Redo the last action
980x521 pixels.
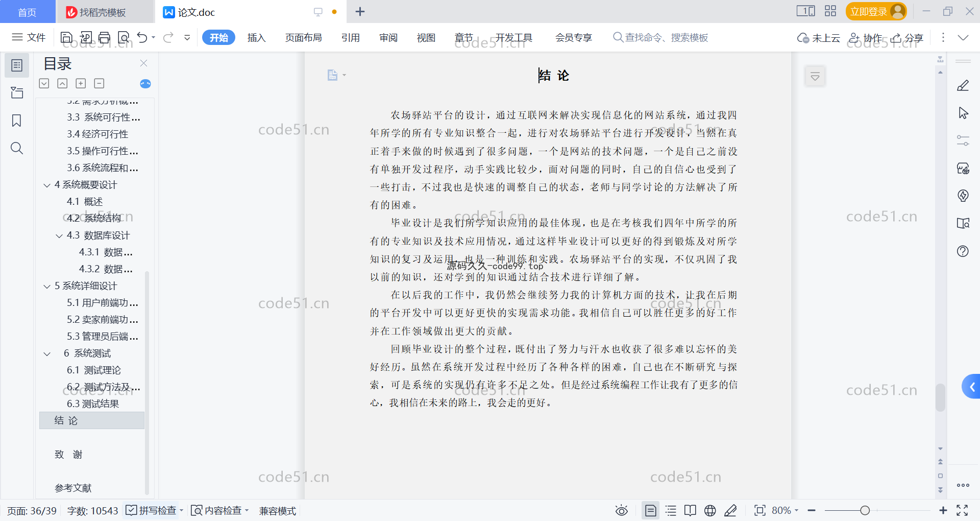point(168,37)
